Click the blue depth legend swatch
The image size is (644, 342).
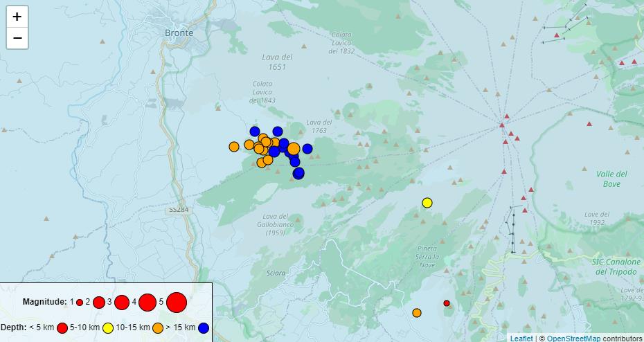(x=204, y=328)
